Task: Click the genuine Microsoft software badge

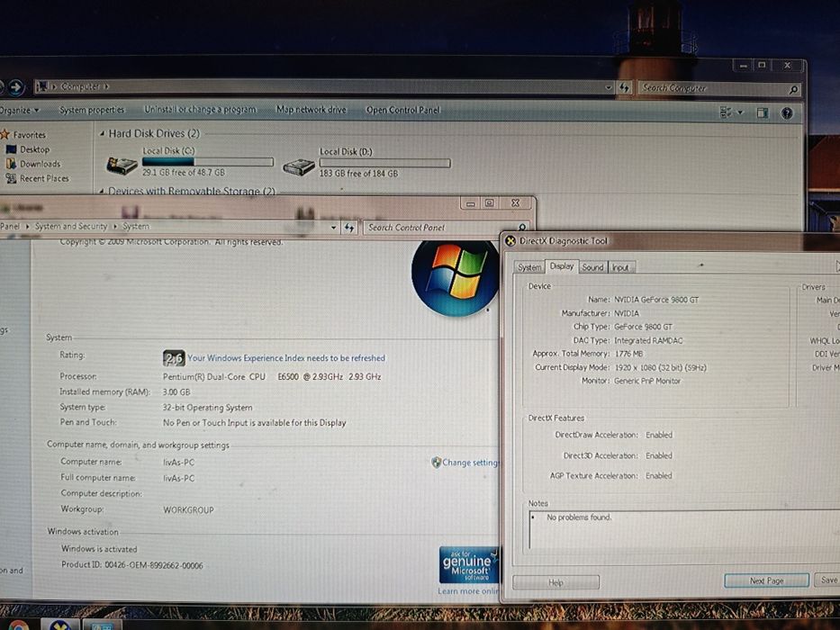Action: (470, 564)
